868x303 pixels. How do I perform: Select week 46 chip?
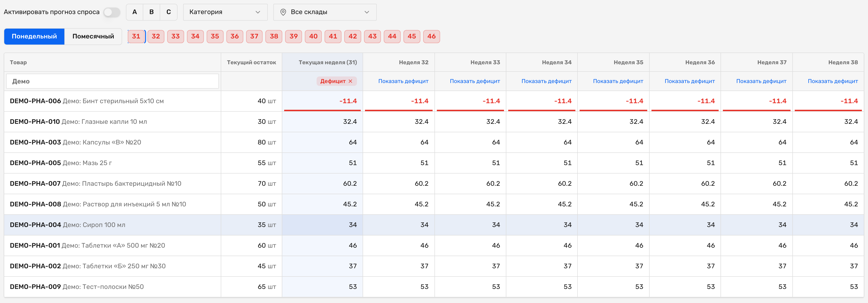pos(431,36)
